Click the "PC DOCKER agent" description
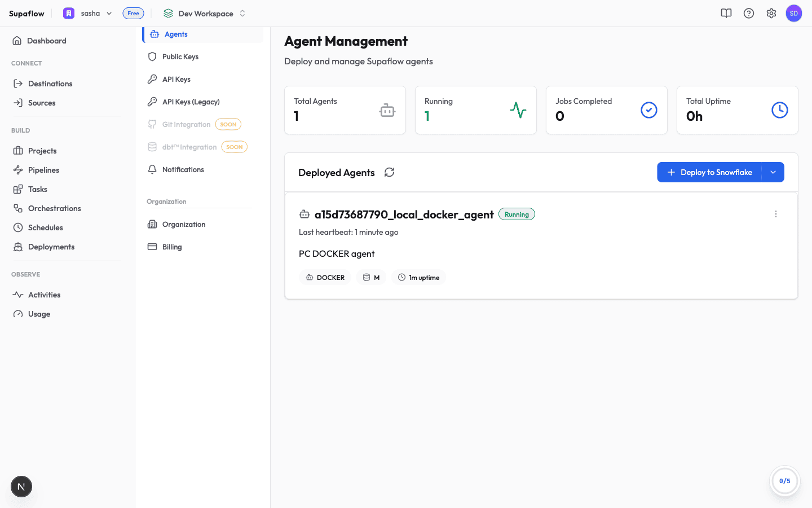 tap(337, 253)
